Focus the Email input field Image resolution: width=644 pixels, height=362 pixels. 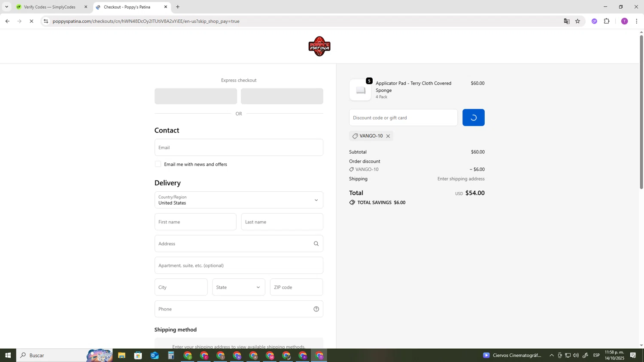pyautogui.click(x=239, y=148)
